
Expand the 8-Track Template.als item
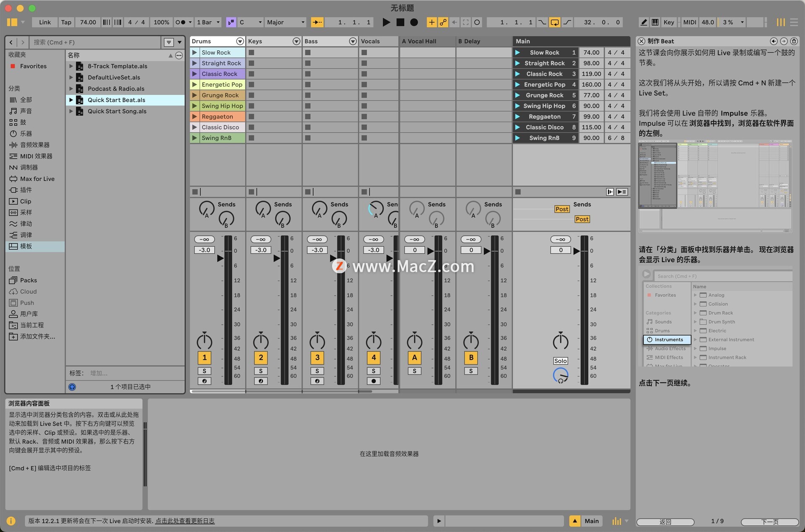[71, 66]
